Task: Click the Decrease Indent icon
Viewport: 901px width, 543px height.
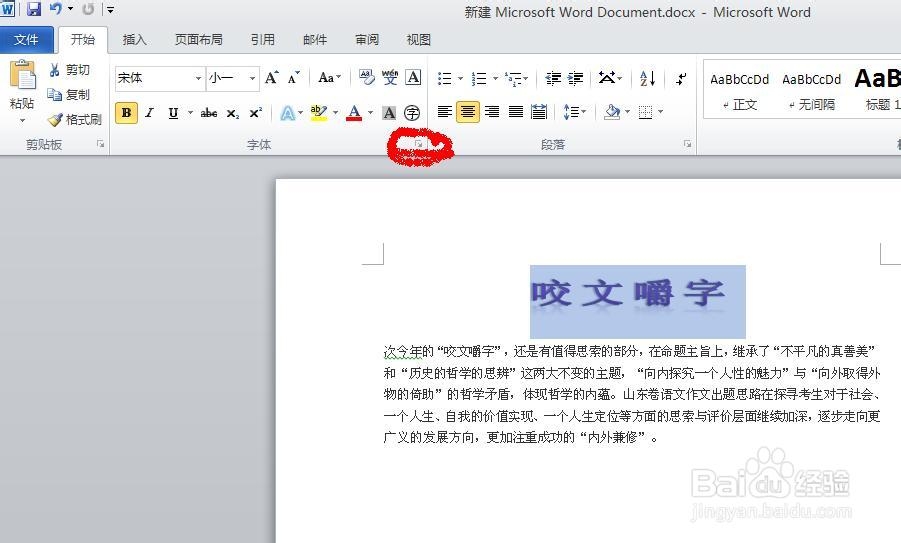Action: pyautogui.click(x=553, y=78)
